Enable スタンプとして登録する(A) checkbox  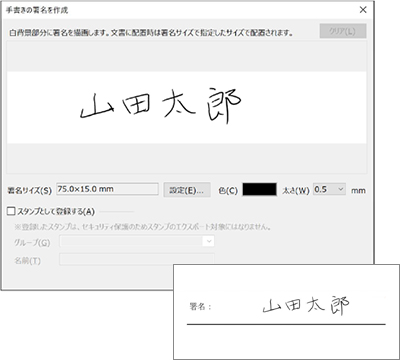(12, 211)
